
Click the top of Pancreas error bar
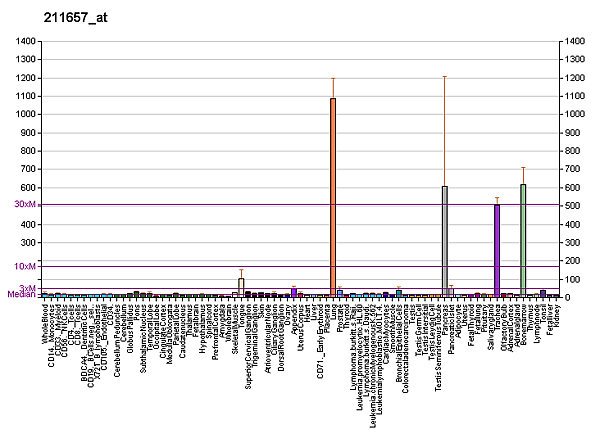click(x=444, y=76)
